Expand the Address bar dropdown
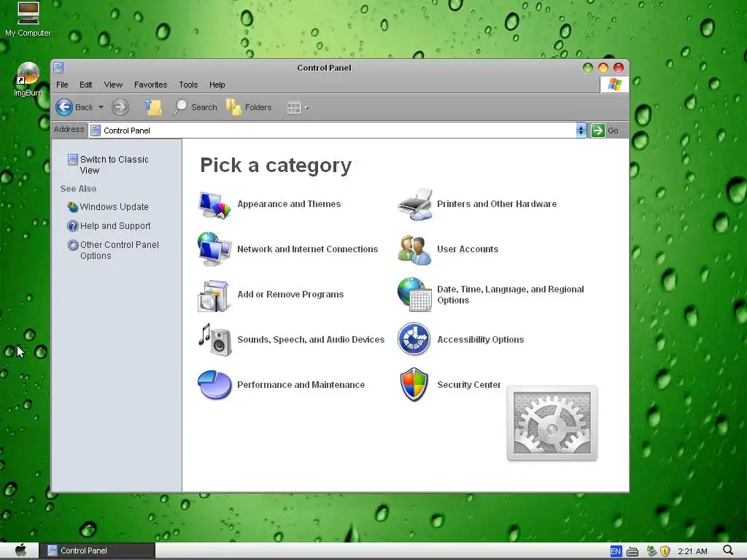Image resolution: width=747 pixels, height=560 pixels. (x=581, y=131)
